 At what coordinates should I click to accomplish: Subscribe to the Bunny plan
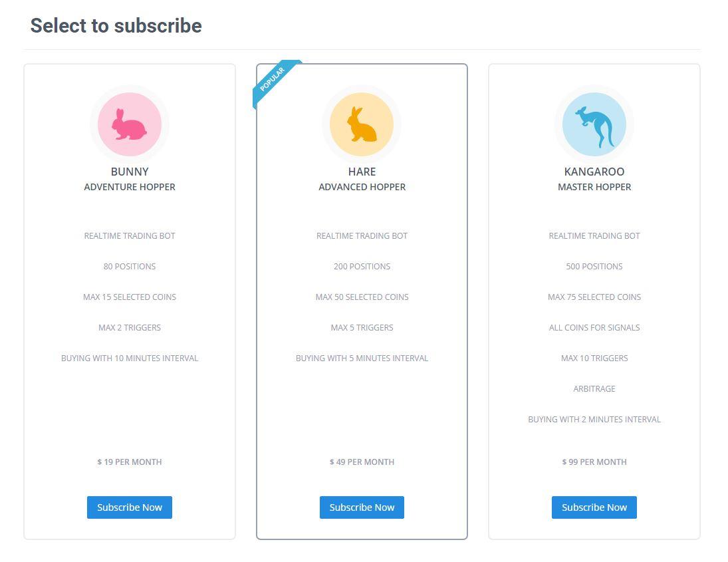pos(130,507)
